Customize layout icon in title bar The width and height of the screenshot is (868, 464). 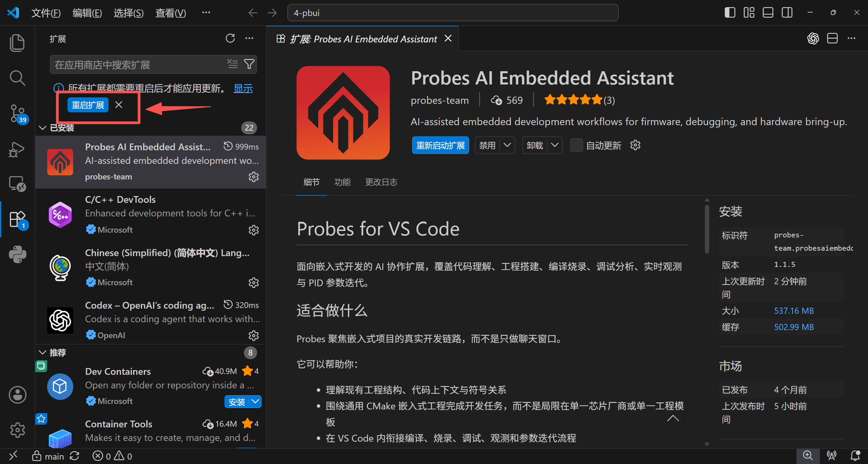tap(749, 13)
